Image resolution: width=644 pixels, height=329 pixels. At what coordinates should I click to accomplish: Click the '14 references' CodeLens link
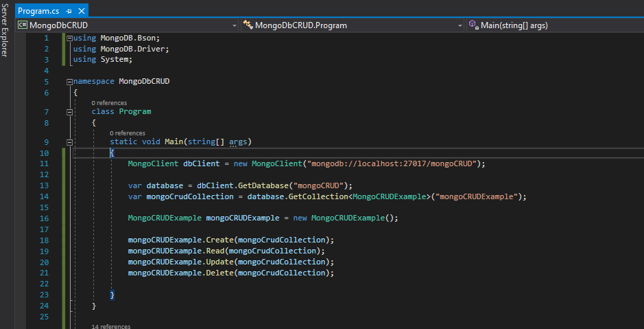[111, 326]
